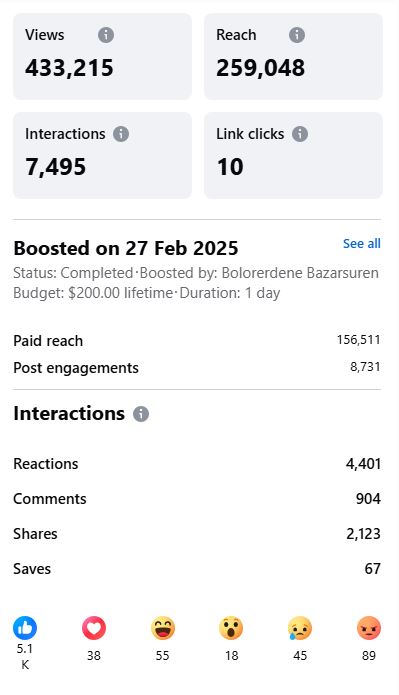
Task: Click the Boosted on 27 Feb 2025 heading
Action: pyautogui.click(x=126, y=248)
